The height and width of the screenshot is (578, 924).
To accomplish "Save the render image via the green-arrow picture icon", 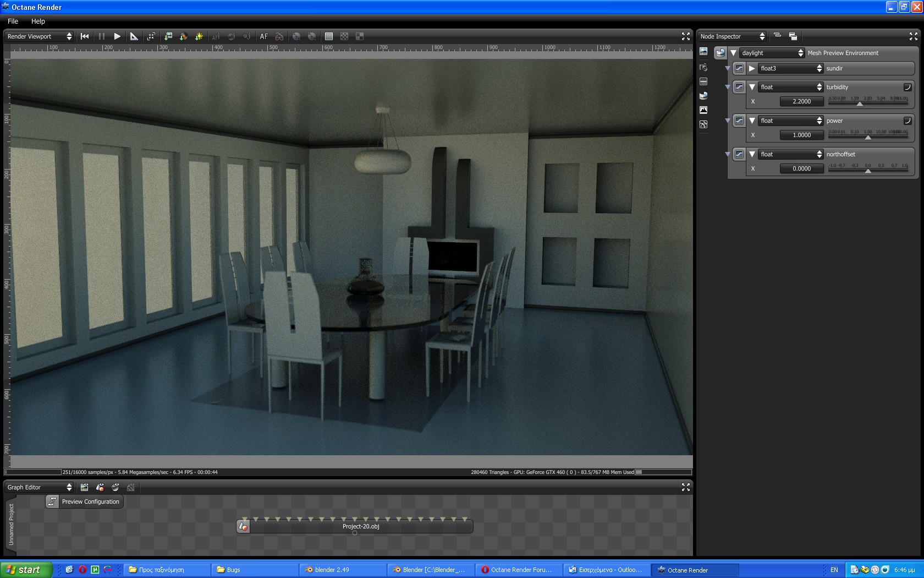I will pos(168,36).
